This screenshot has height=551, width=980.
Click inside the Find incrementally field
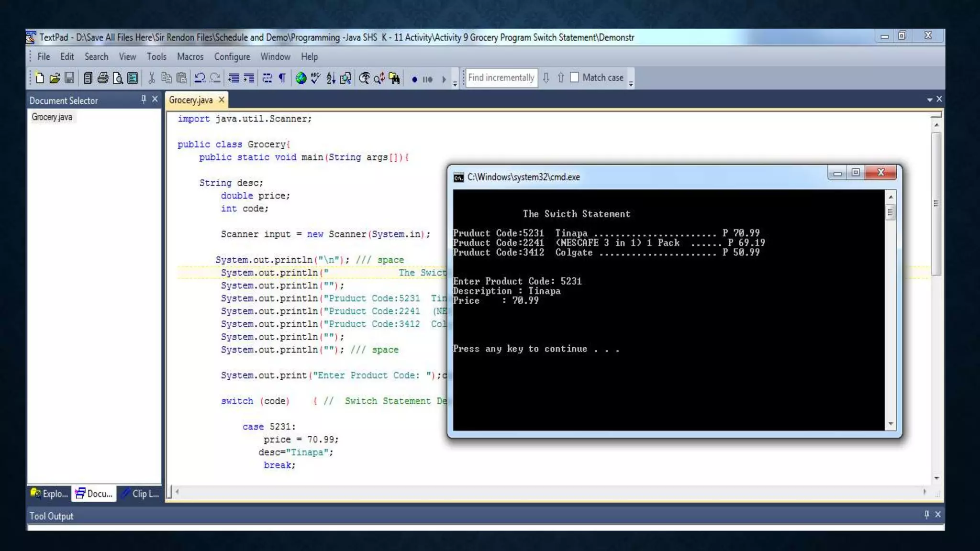(501, 77)
